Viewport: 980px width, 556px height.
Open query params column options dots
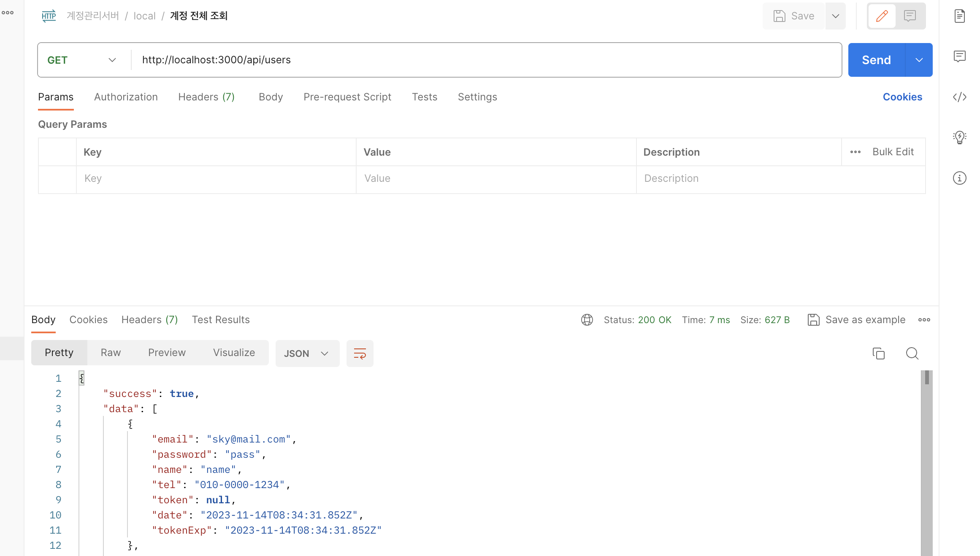(855, 152)
